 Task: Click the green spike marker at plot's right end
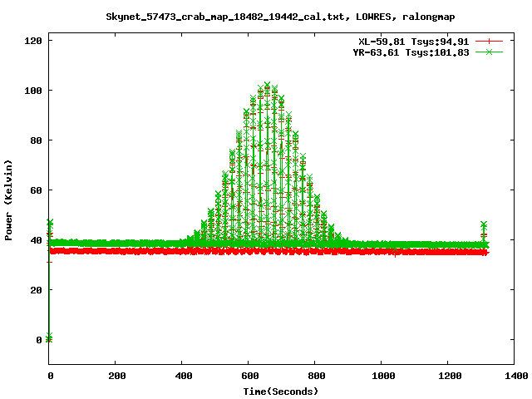(484, 224)
